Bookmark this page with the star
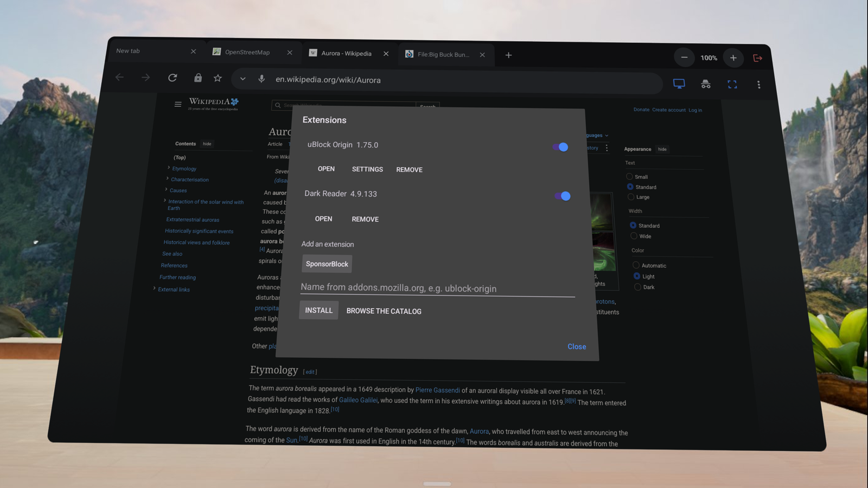Screen dimensions: 868x488 (218, 78)
